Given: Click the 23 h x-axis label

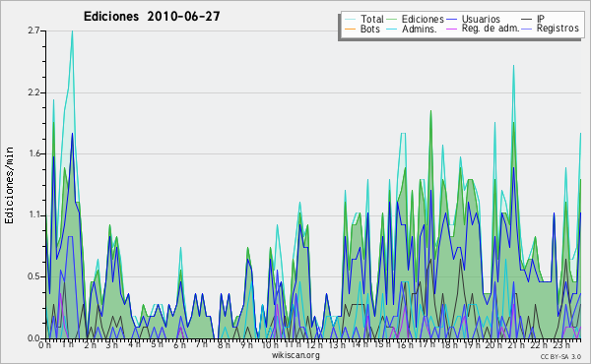Looking at the screenshot, I should click(x=561, y=344).
